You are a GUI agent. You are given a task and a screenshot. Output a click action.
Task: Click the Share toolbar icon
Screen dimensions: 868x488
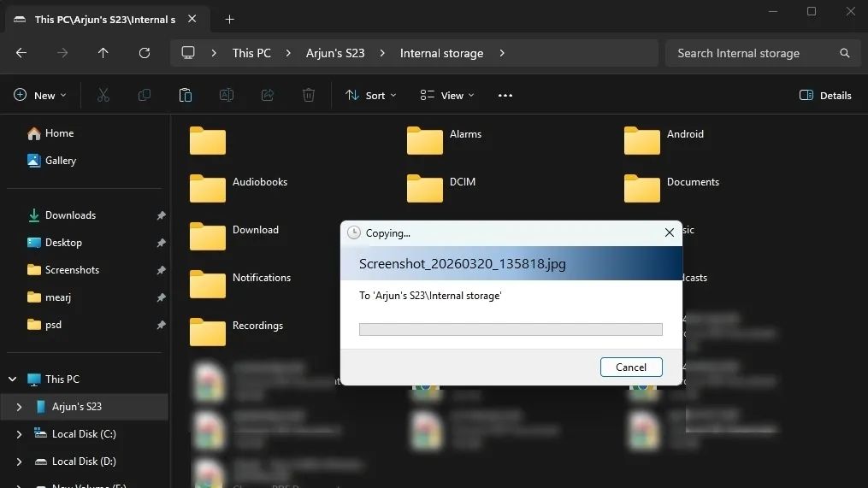(x=268, y=95)
